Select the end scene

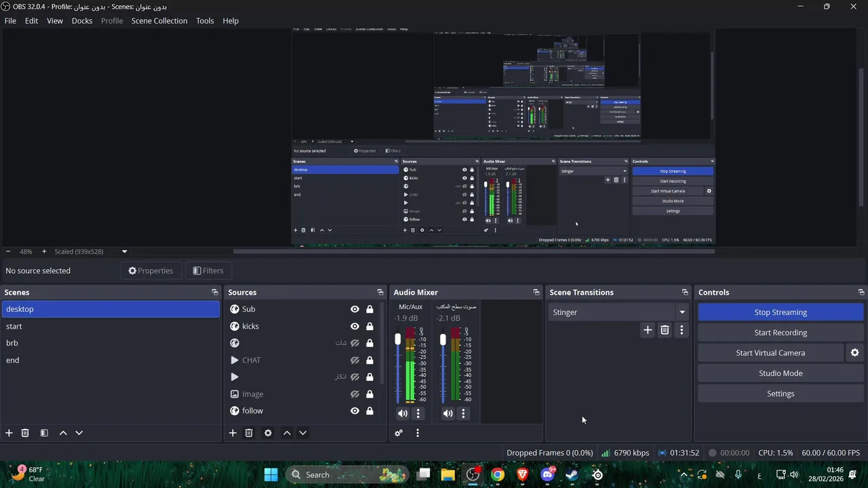point(110,360)
